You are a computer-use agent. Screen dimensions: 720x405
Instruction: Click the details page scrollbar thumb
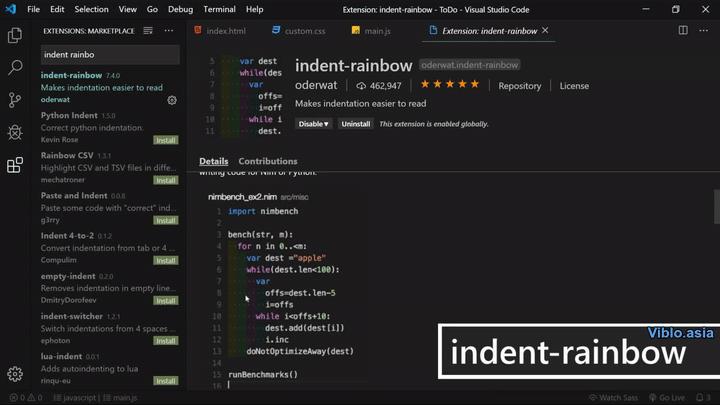pos(717,206)
